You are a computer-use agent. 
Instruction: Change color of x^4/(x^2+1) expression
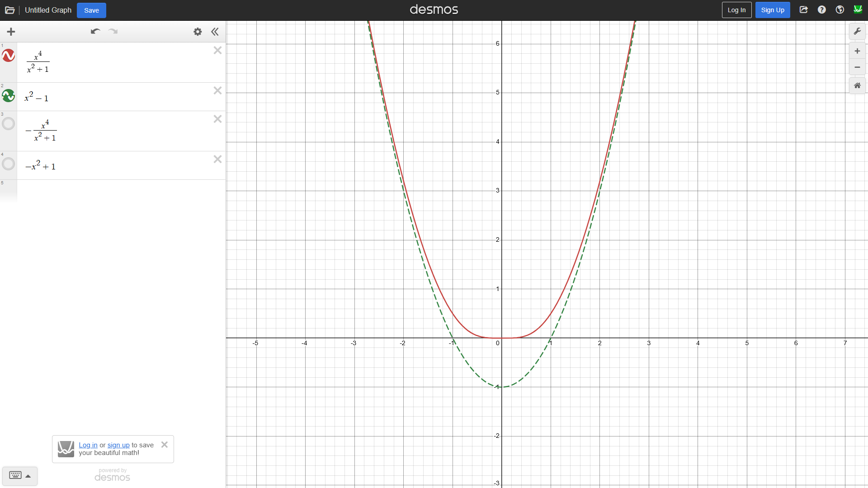point(8,56)
